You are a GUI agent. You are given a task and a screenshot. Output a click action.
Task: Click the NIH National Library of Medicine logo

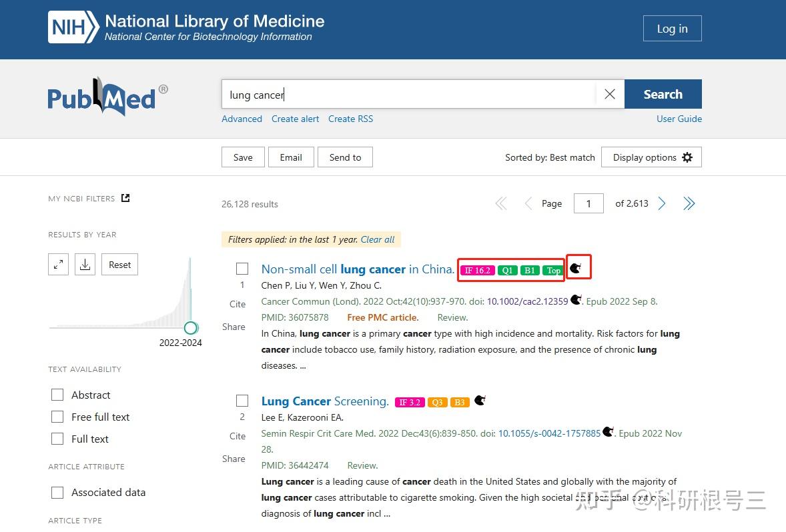point(183,28)
